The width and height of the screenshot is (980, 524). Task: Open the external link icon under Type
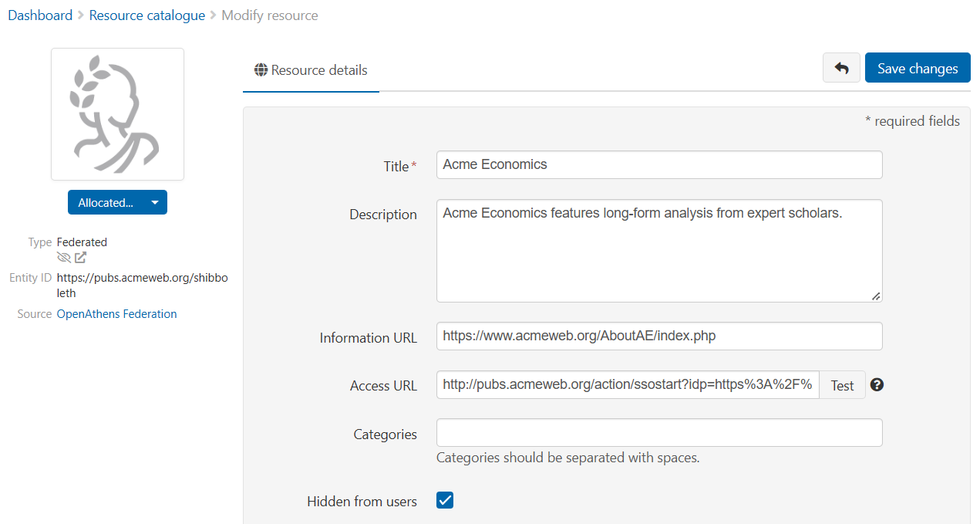[x=80, y=258]
